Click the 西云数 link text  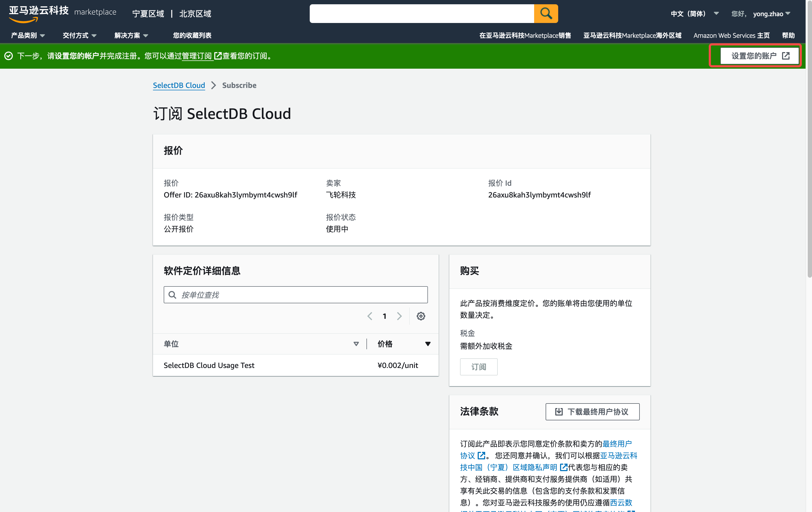click(621, 503)
